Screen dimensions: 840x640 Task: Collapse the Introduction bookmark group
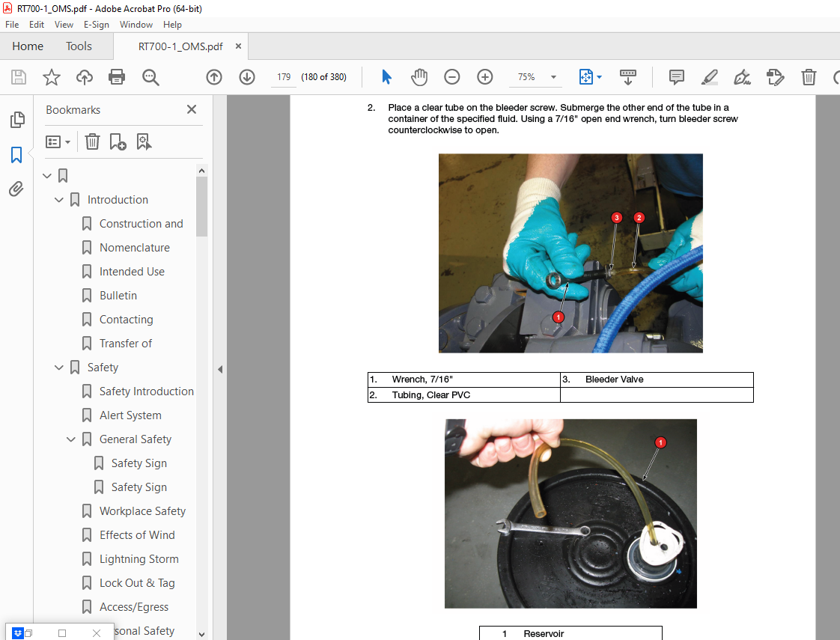click(x=59, y=200)
